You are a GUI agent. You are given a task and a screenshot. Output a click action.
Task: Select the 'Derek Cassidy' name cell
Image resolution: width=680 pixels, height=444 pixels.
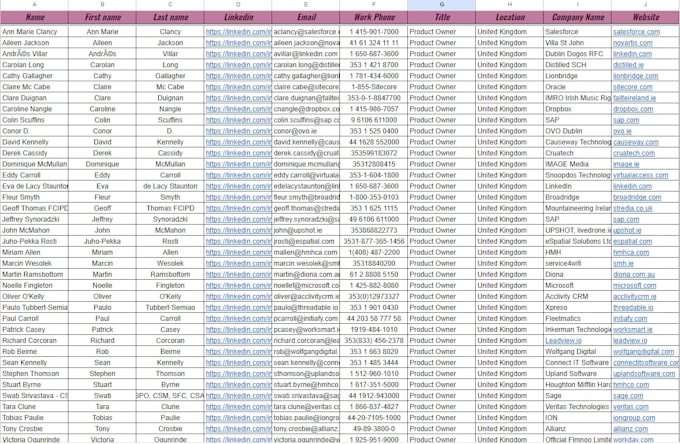[34, 153]
